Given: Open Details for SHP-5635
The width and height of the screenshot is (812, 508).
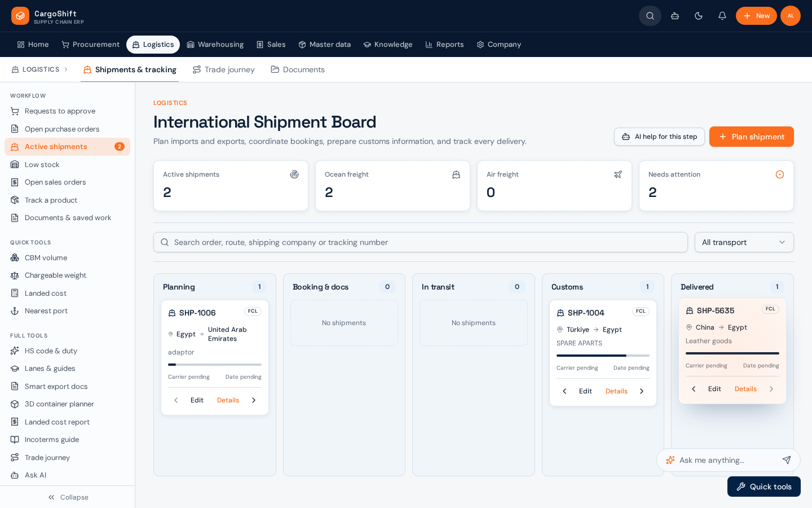Looking at the screenshot, I should click(745, 389).
